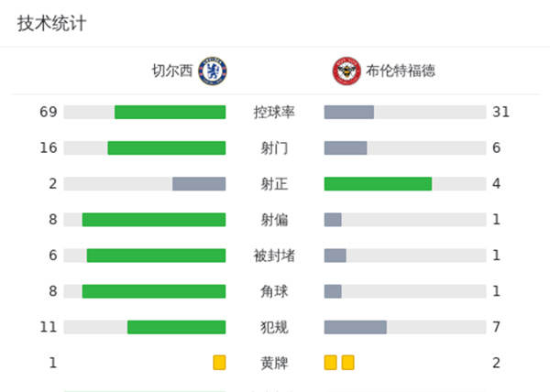The height and width of the screenshot is (392, 550).
Task: Click Chelsea's green 角球 corners bar
Action: 153,291
